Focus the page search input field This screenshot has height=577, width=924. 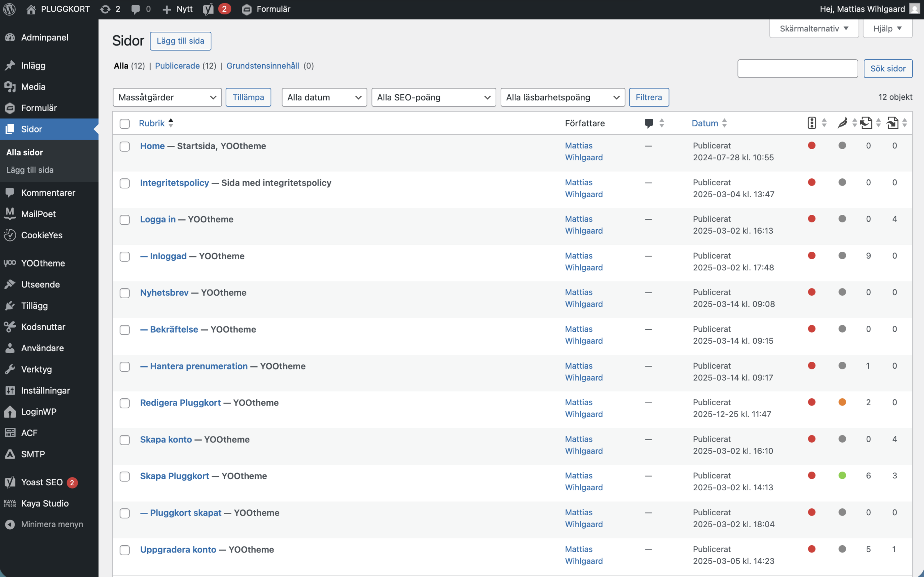coord(797,68)
